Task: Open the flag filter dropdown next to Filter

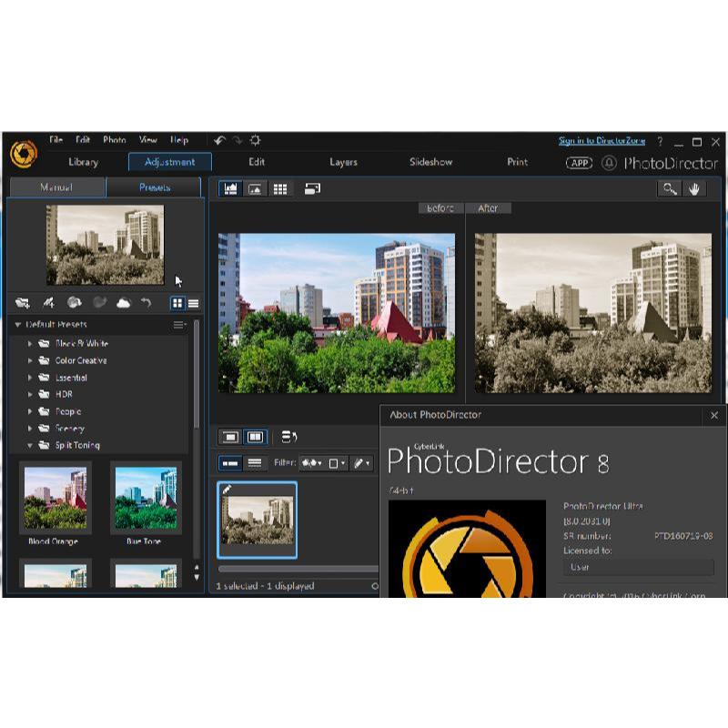Action: point(317,464)
